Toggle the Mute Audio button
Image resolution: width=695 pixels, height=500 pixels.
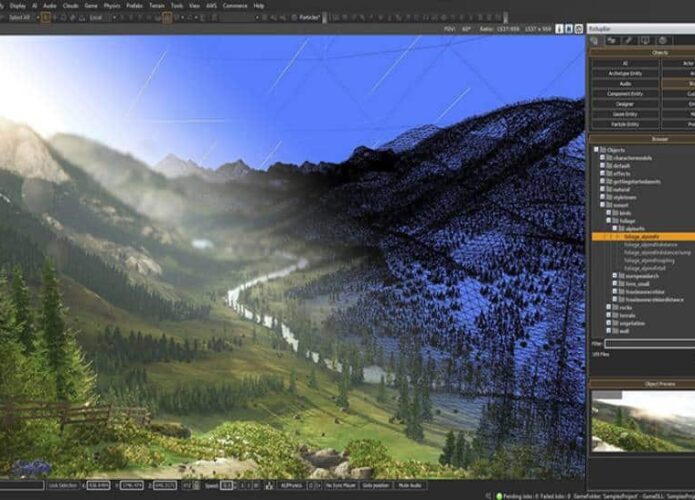410,486
